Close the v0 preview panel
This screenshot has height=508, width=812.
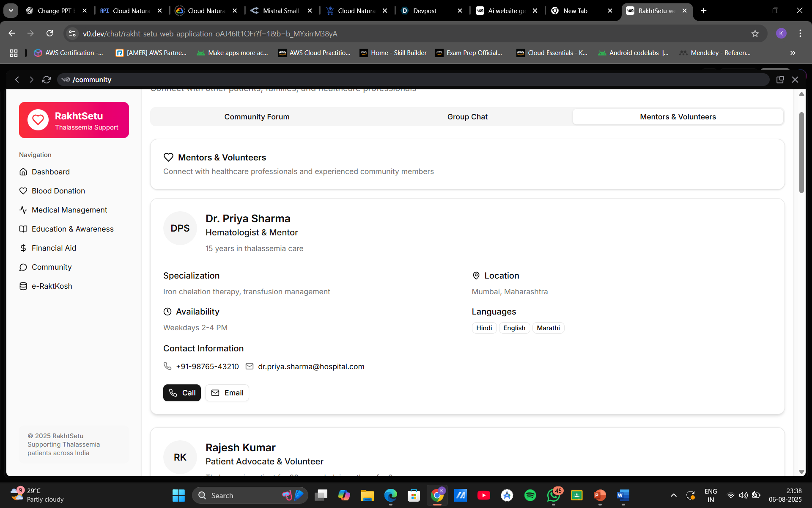pyautogui.click(x=795, y=80)
